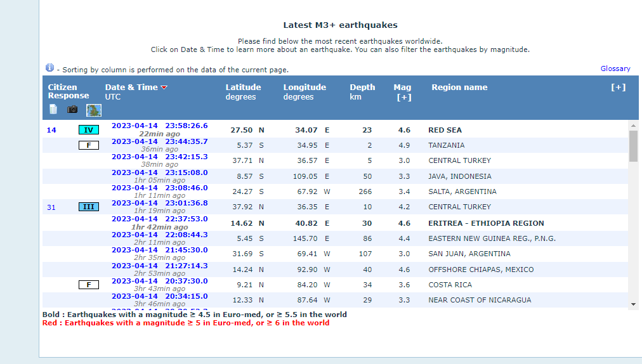Expand the Mag [+] filter
Screen dimensions: 642x364
point(403,97)
